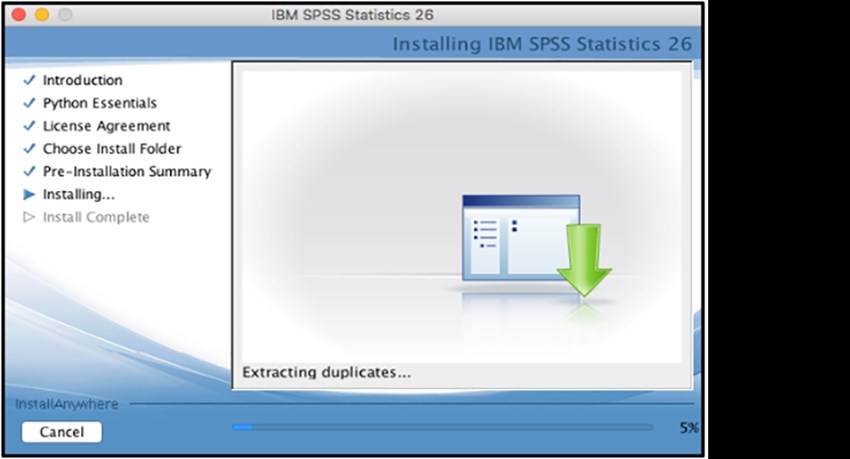Select the Installing... current step
The image size is (850, 459).
(x=79, y=194)
